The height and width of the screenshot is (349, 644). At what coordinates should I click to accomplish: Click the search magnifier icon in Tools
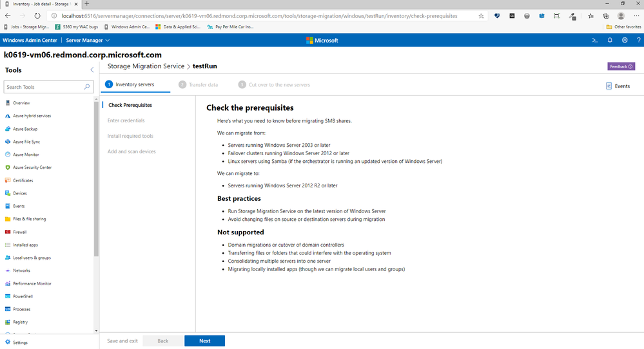(x=86, y=87)
